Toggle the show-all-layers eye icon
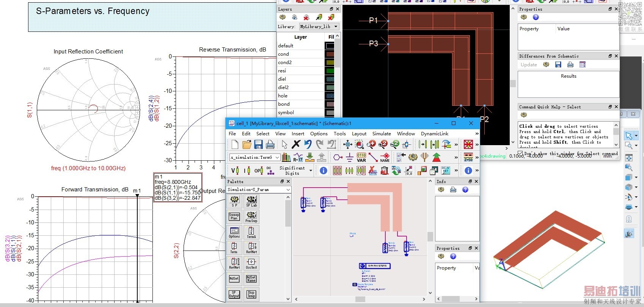 pyautogui.click(x=294, y=17)
